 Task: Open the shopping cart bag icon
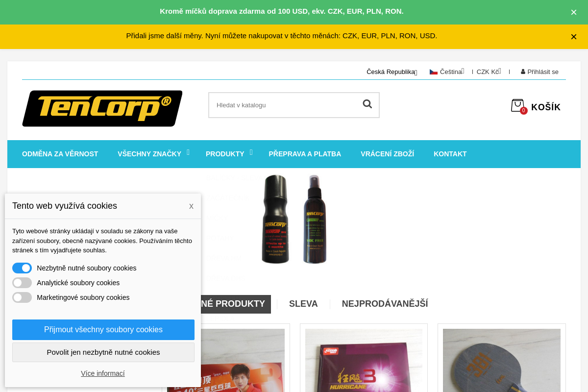[517, 105]
